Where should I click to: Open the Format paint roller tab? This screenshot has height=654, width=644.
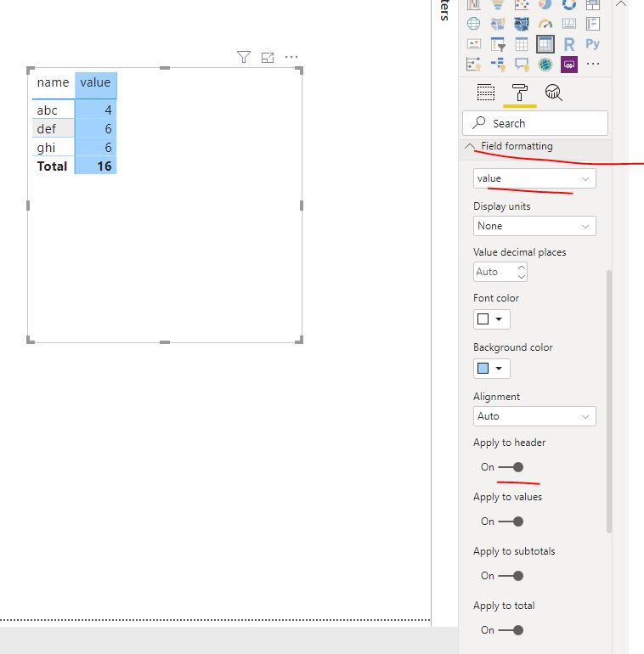point(520,93)
